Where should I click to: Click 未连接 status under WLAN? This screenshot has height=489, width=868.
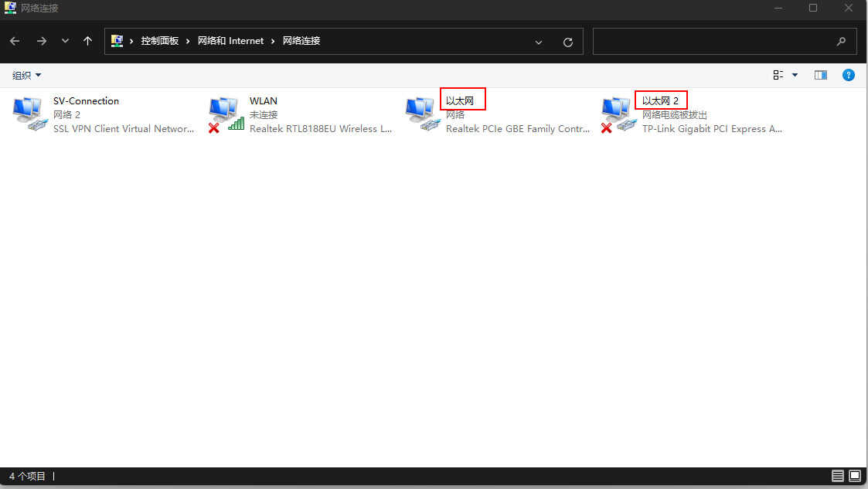point(264,114)
